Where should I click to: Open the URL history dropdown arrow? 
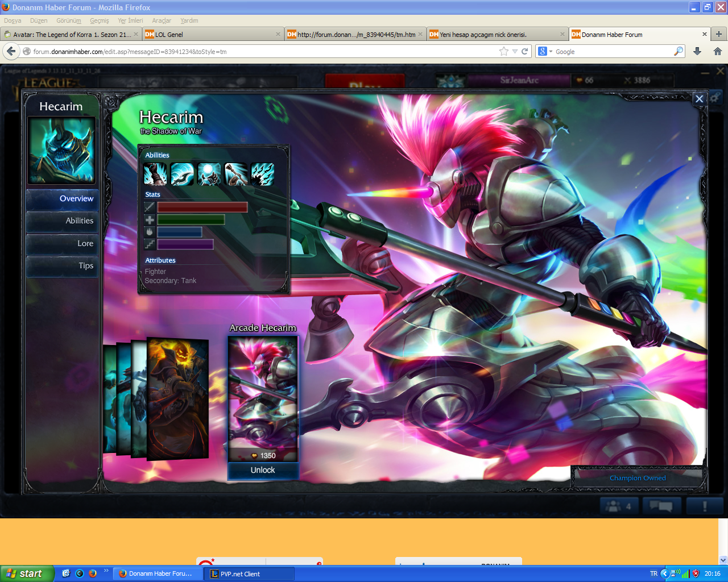click(x=515, y=51)
